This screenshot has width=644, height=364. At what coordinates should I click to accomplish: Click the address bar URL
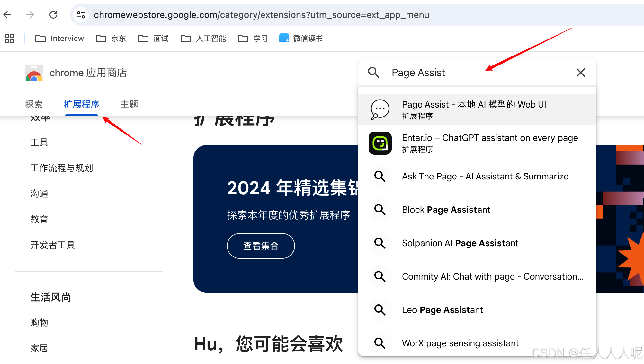(261, 15)
